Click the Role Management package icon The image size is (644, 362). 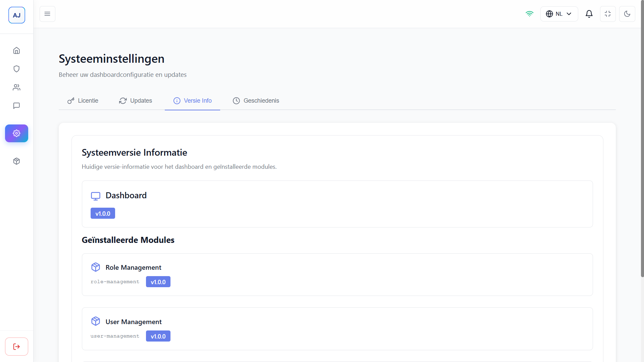pos(96,267)
